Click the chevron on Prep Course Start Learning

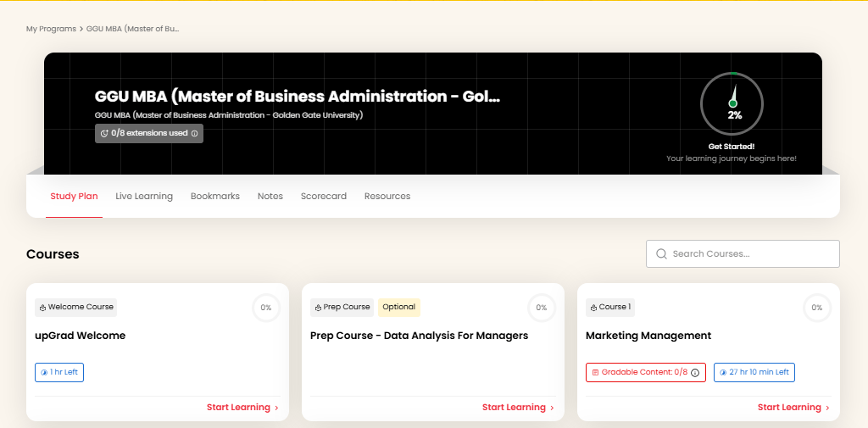point(552,408)
